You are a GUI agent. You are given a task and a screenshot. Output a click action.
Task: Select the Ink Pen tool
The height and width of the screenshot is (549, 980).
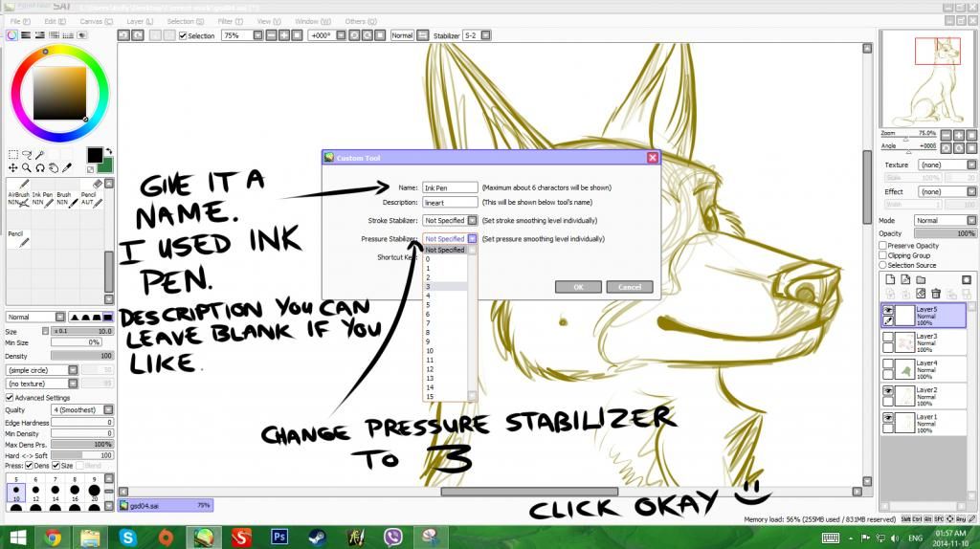coord(44,193)
